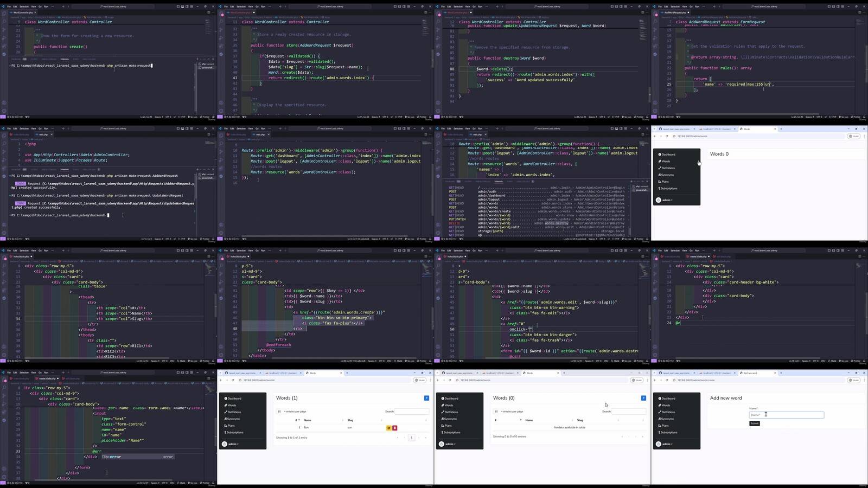Sort Words (1) table by Name column

[x=307, y=420]
